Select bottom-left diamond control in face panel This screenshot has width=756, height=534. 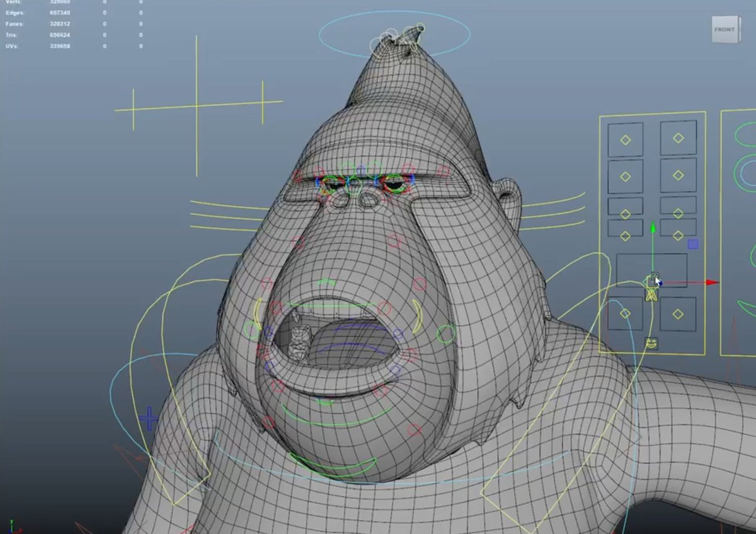(x=626, y=313)
